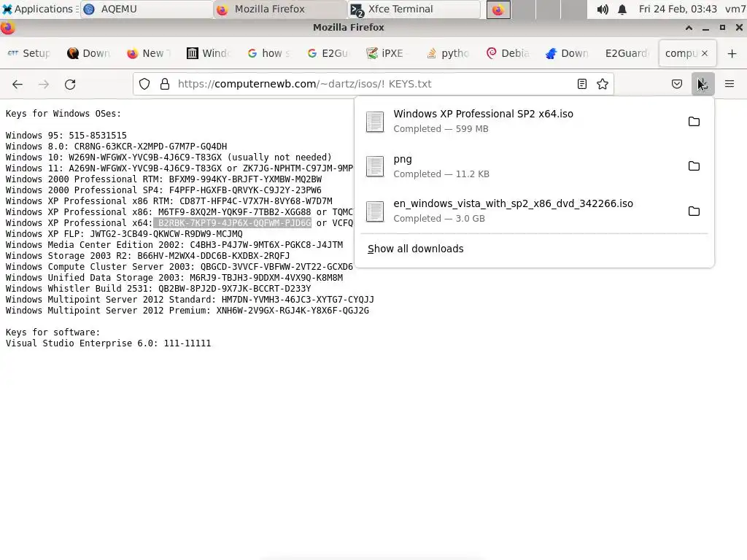The image size is (747, 560).
Task: Switch to the Wind tab
Action: click(209, 53)
